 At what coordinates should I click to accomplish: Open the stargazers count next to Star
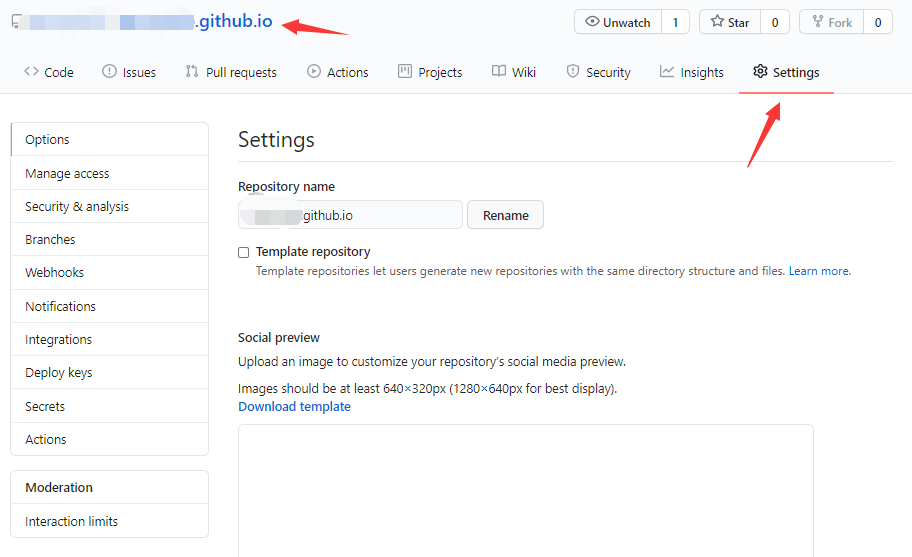(x=775, y=22)
